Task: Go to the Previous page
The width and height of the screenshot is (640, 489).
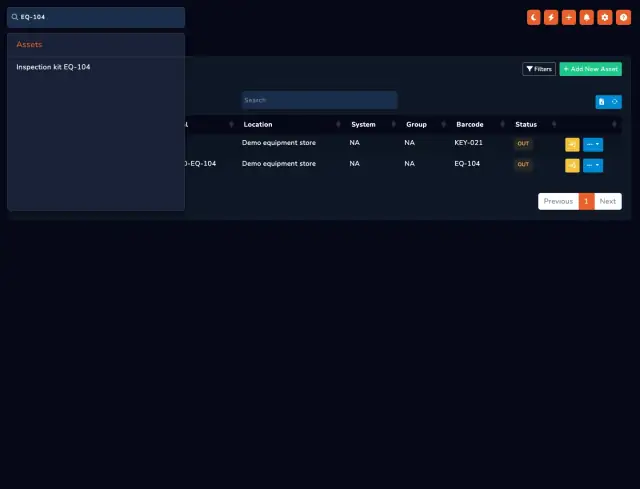Action: coord(558,201)
